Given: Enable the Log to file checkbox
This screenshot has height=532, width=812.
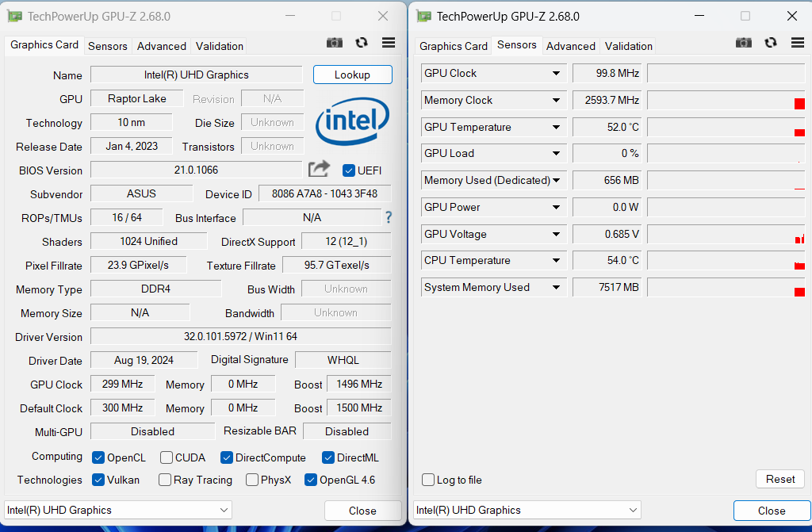Looking at the screenshot, I should coord(428,480).
